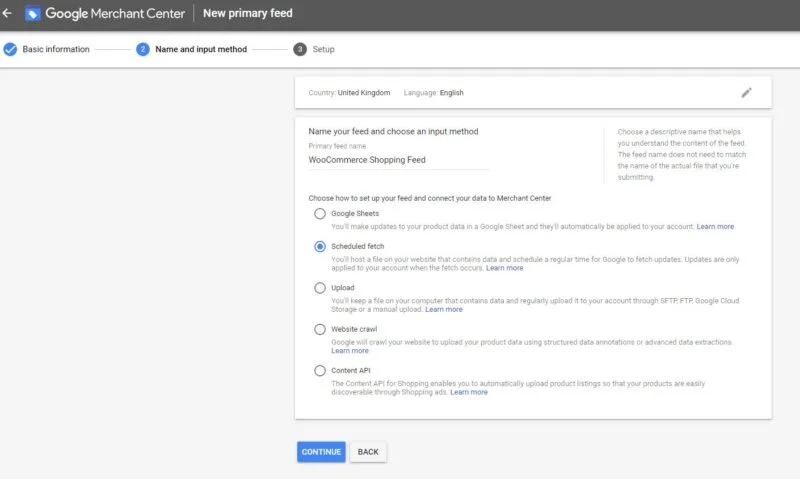
Task: Select the Website crawl radio option
Action: coord(320,329)
